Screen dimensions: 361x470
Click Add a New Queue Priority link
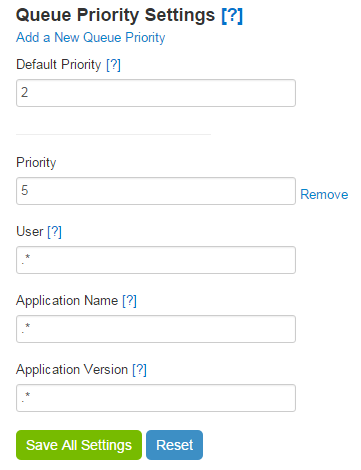click(91, 37)
